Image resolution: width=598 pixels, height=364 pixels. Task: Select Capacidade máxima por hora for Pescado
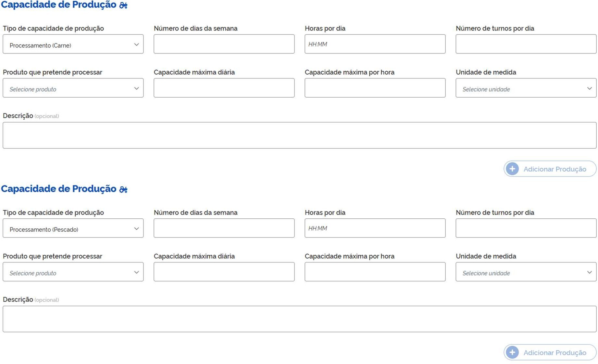coord(375,272)
